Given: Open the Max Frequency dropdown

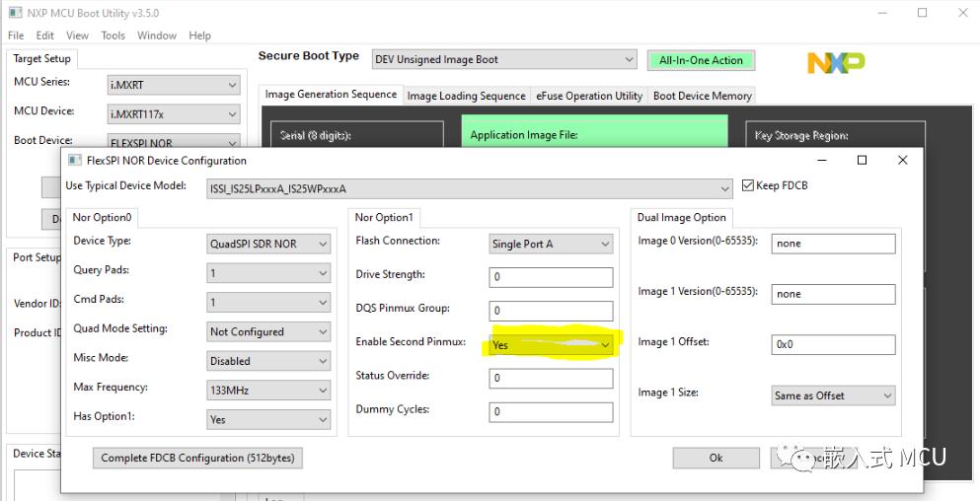Looking at the screenshot, I should pyautogui.click(x=267, y=391).
